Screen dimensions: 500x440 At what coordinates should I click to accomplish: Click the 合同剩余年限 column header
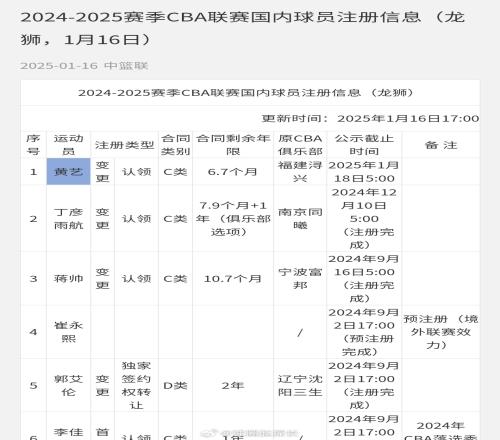(233, 145)
